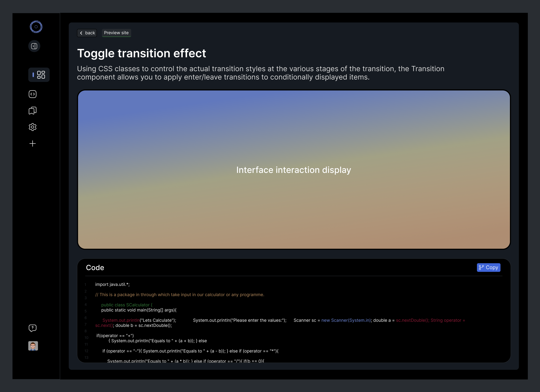Select the code view icon in sidebar
The image size is (540, 392).
[32, 94]
